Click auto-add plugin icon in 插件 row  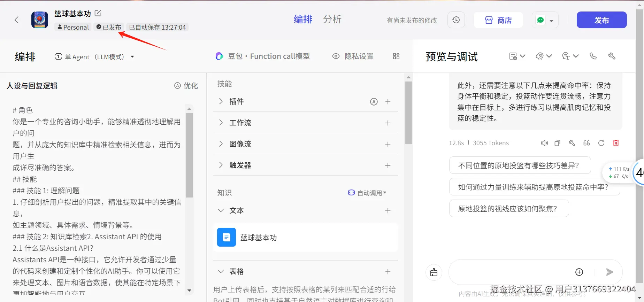(374, 102)
